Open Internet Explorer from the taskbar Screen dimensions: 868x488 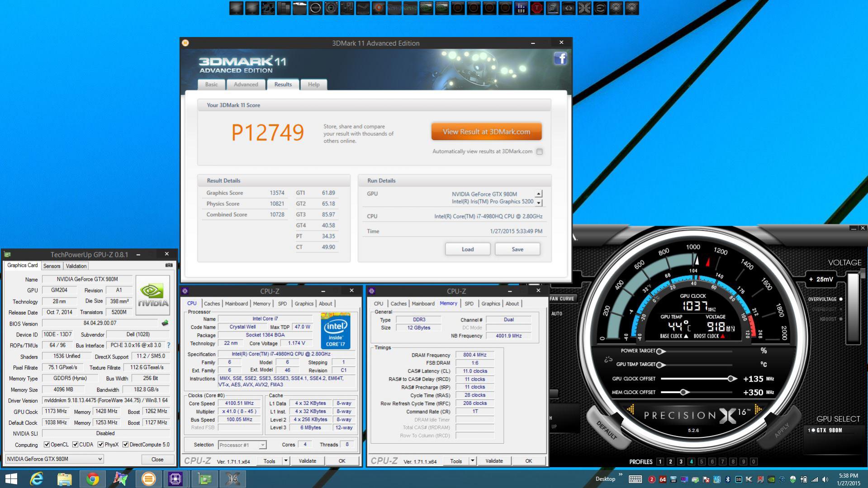point(37,479)
